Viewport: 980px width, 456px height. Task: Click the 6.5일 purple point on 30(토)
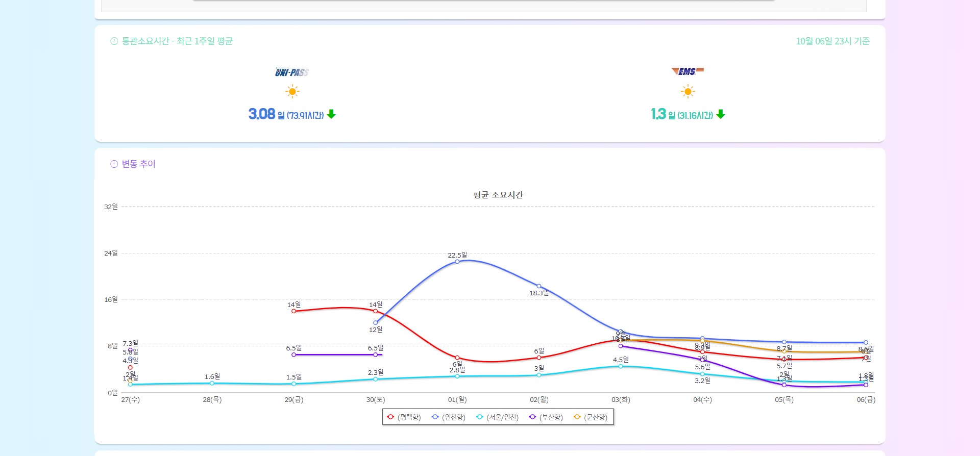376,354
